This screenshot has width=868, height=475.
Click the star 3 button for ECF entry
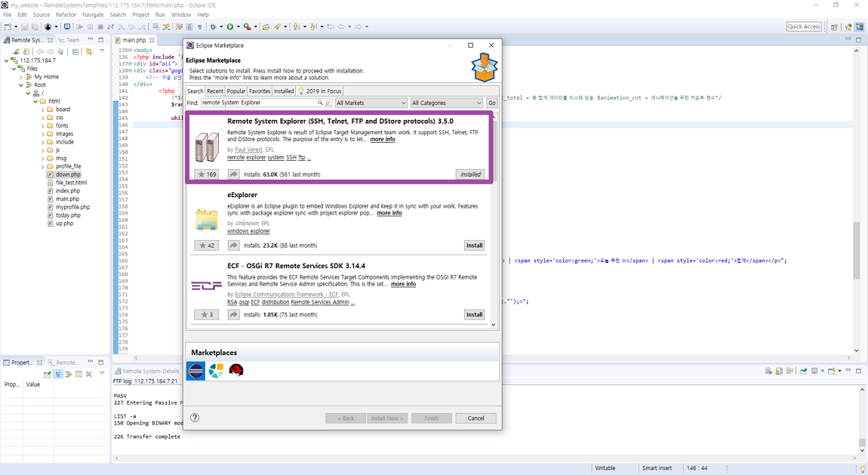pos(207,314)
